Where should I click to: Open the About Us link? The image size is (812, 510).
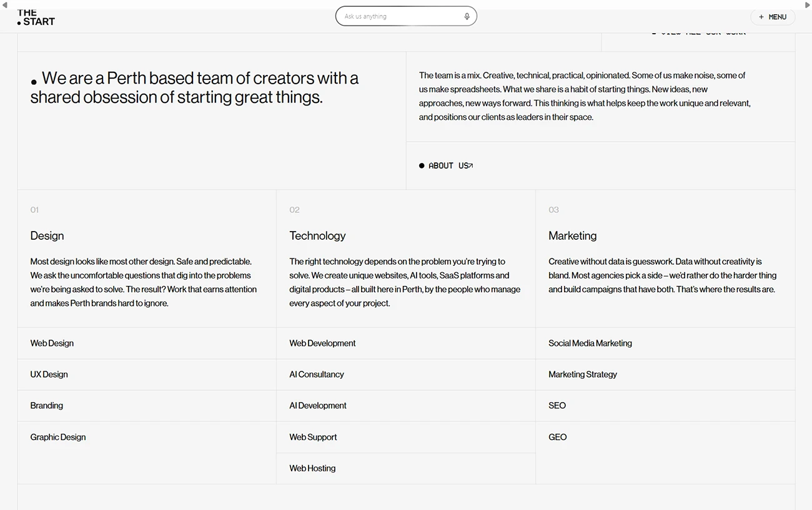coord(446,165)
